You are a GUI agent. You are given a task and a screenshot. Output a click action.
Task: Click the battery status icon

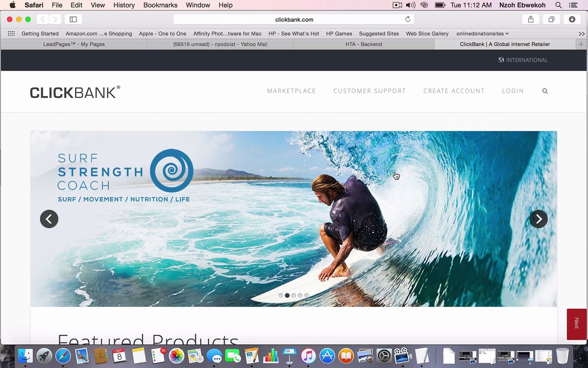point(440,5)
